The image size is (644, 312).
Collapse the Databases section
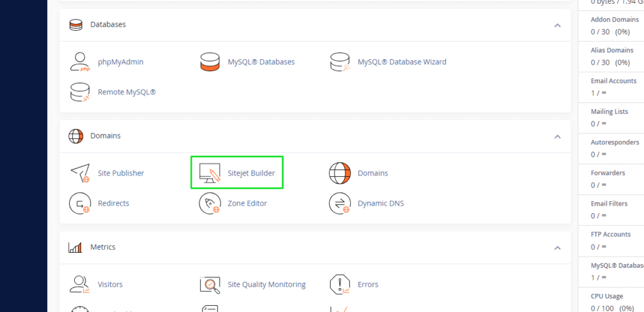pos(557,25)
